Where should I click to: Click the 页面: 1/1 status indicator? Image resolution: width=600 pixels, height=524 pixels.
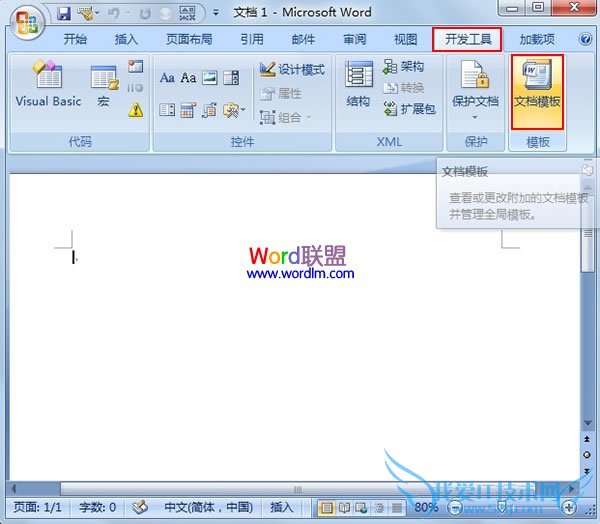(x=38, y=508)
